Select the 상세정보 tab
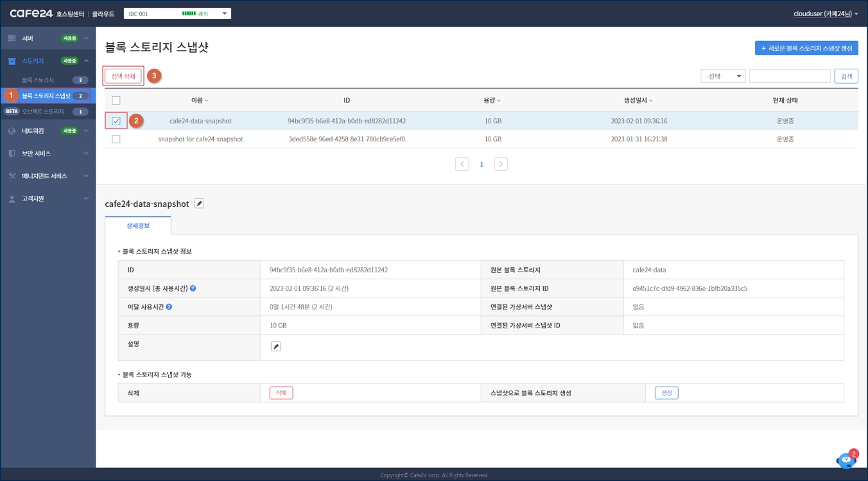 (x=138, y=225)
